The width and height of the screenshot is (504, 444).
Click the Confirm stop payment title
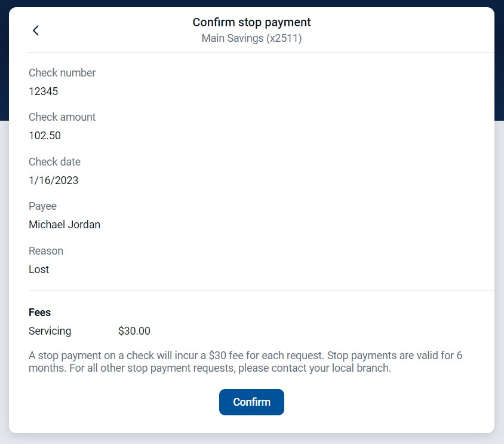251,22
